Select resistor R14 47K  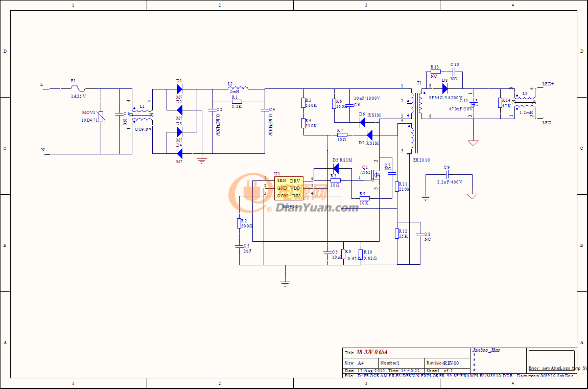click(x=500, y=102)
